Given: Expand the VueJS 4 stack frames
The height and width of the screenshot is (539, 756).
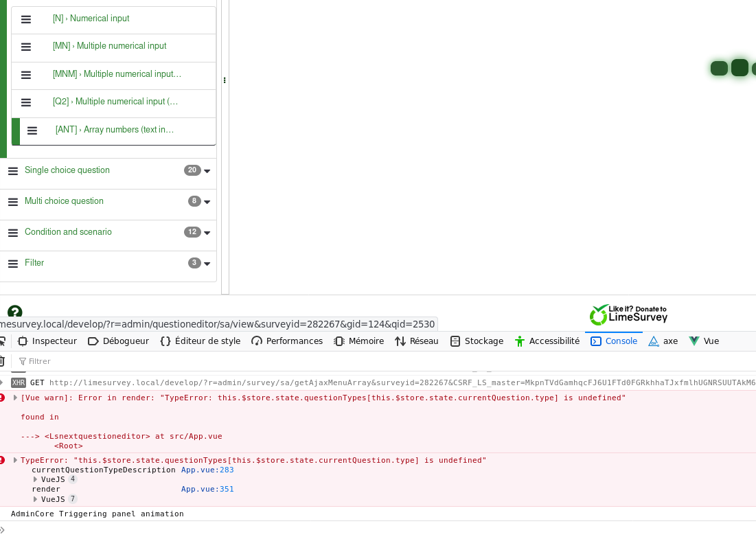Looking at the screenshot, I should click(x=36, y=479).
